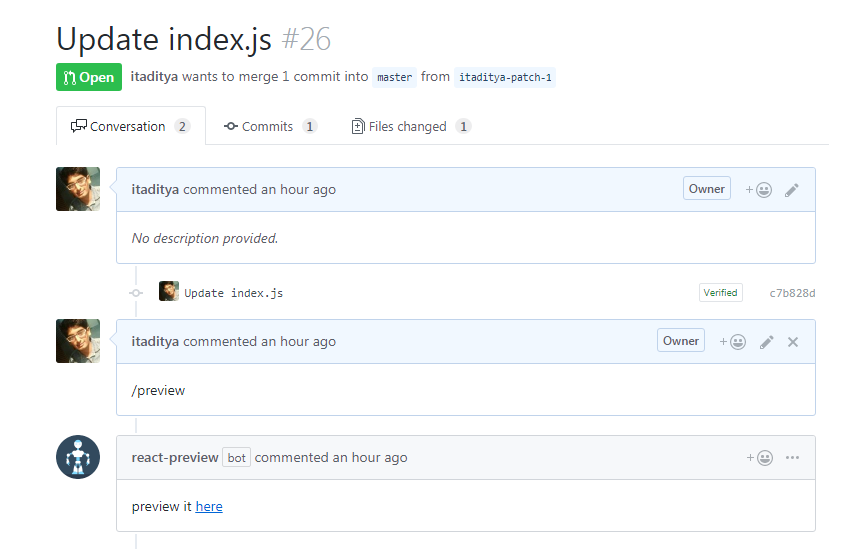This screenshot has height=549, width=859.
Task: Delete the /preview comment with X icon
Action: (793, 342)
